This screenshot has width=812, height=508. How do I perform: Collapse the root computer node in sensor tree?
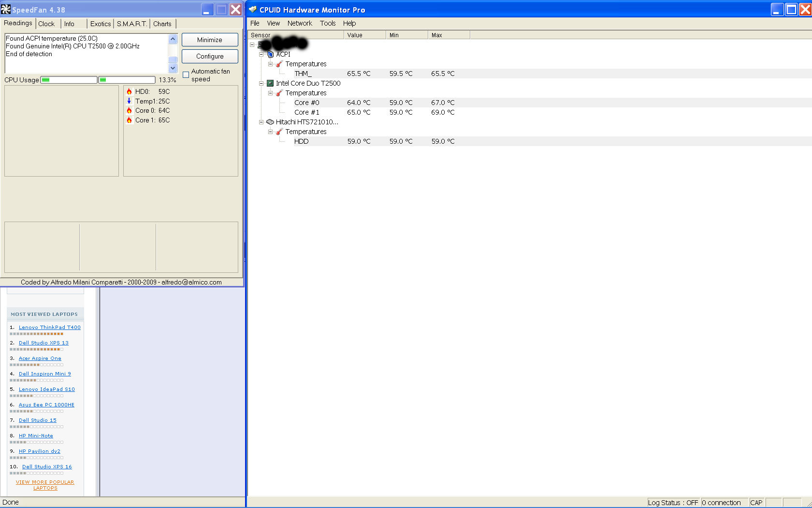coord(252,45)
